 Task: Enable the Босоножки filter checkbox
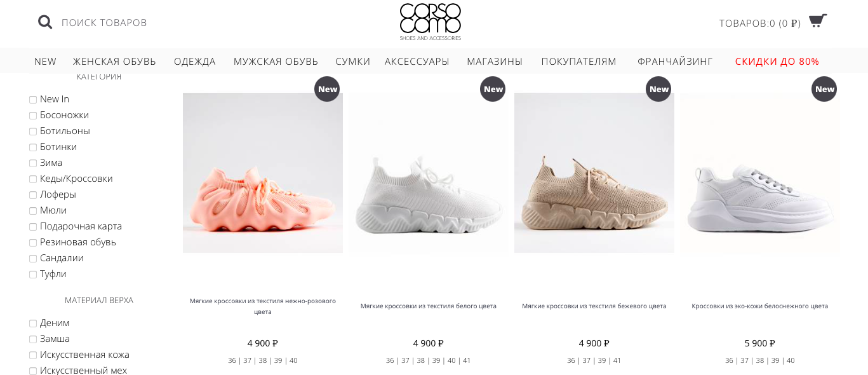33,116
